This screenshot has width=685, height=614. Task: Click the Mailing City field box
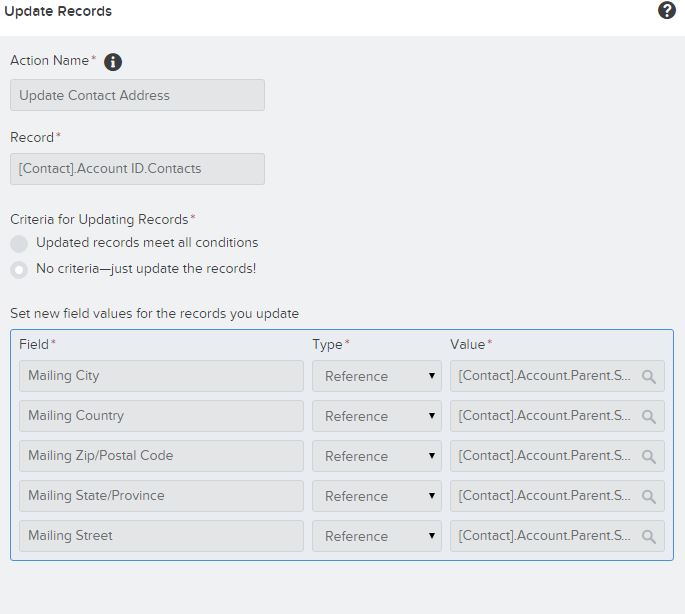pyautogui.click(x=161, y=376)
